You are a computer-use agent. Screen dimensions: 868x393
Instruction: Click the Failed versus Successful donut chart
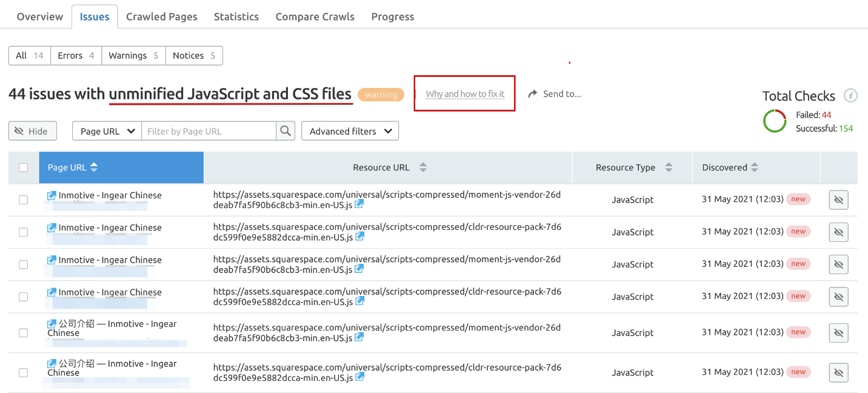point(775,121)
